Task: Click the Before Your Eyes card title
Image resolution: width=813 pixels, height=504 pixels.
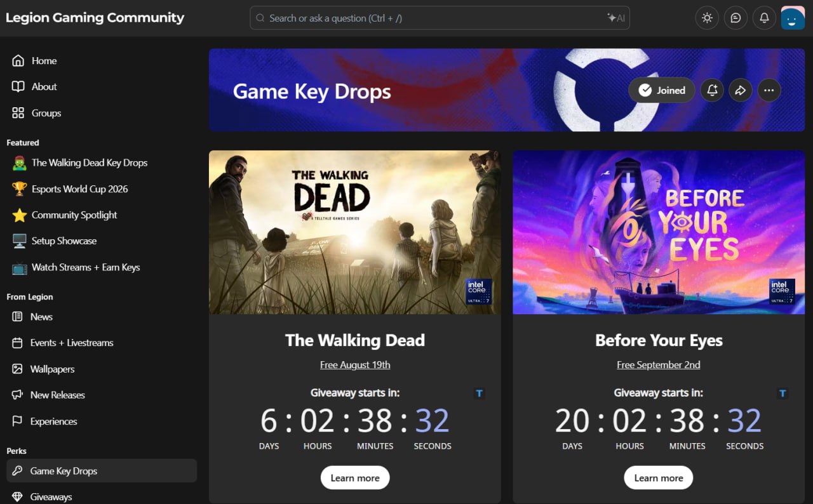Action: point(659,340)
